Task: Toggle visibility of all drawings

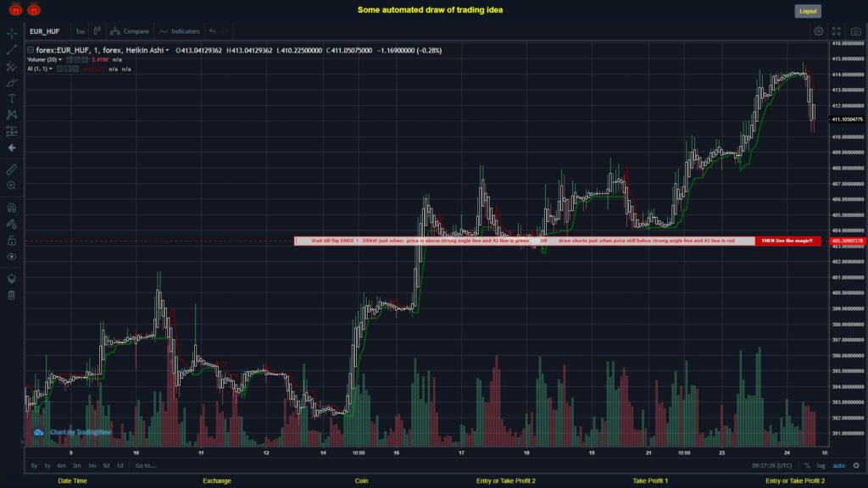Action: pyautogui.click(x=12, y=257)
